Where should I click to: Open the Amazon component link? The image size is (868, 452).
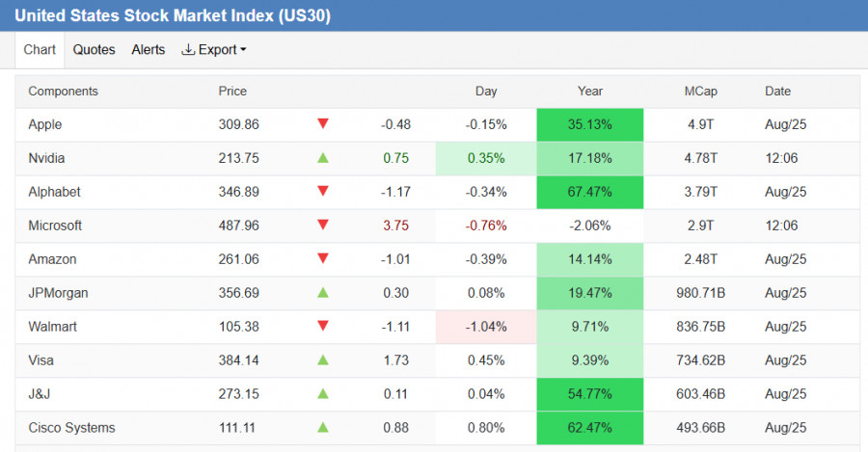[x=52, y=259]
